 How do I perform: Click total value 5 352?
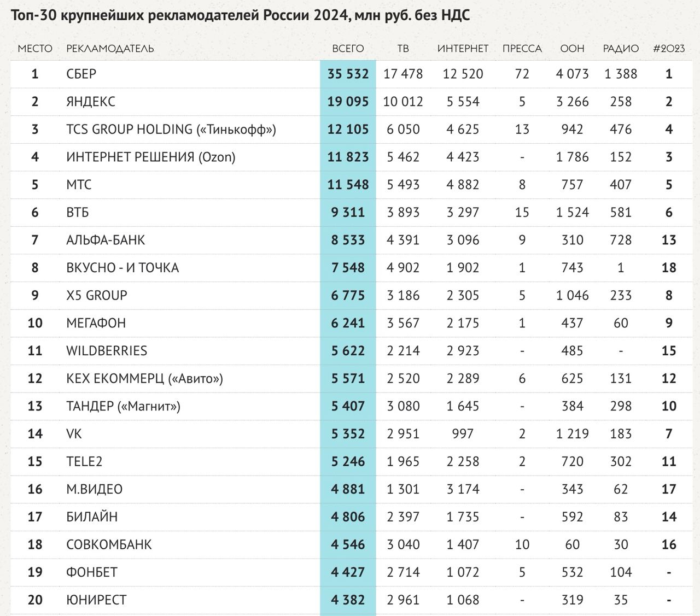pos(348,434)
